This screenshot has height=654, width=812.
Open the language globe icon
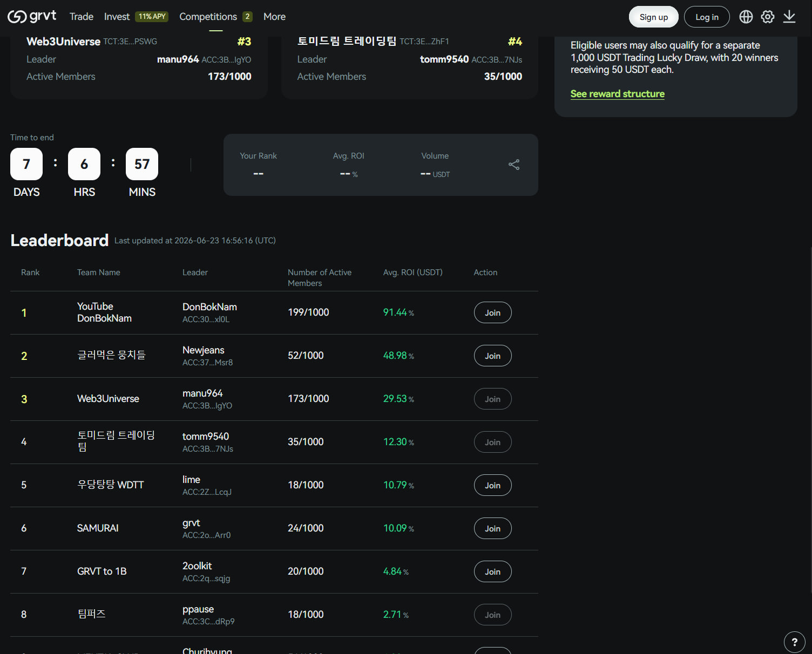coord(746,17)
